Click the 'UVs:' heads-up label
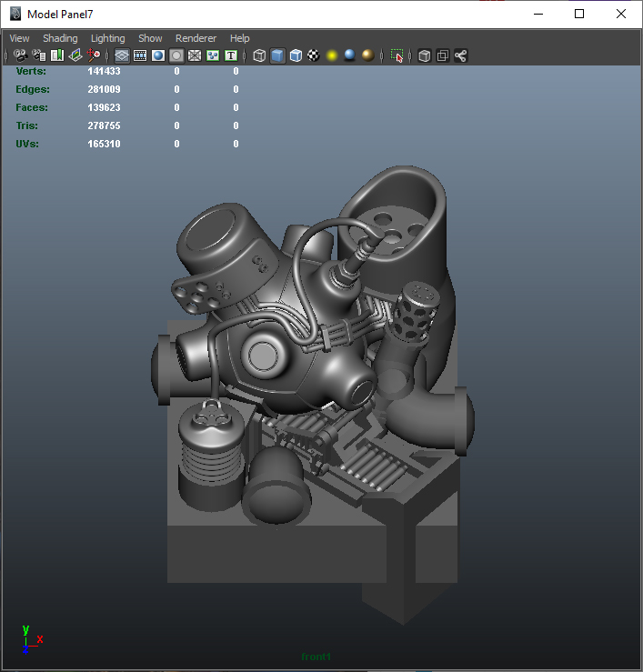 27,144
